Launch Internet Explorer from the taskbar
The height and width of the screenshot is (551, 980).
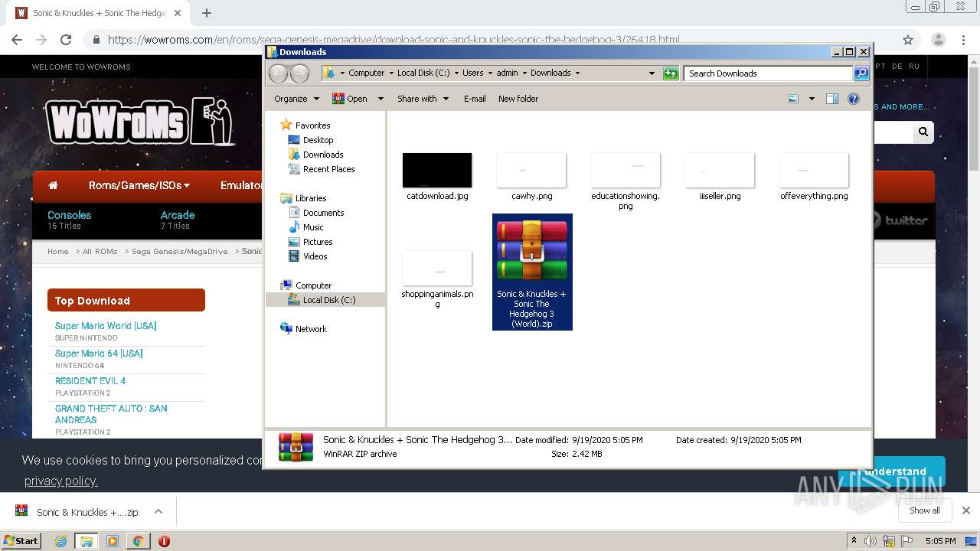click(61, 541)
